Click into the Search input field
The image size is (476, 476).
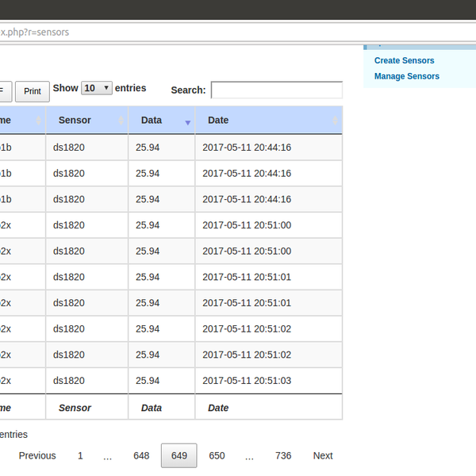point(276,90)
